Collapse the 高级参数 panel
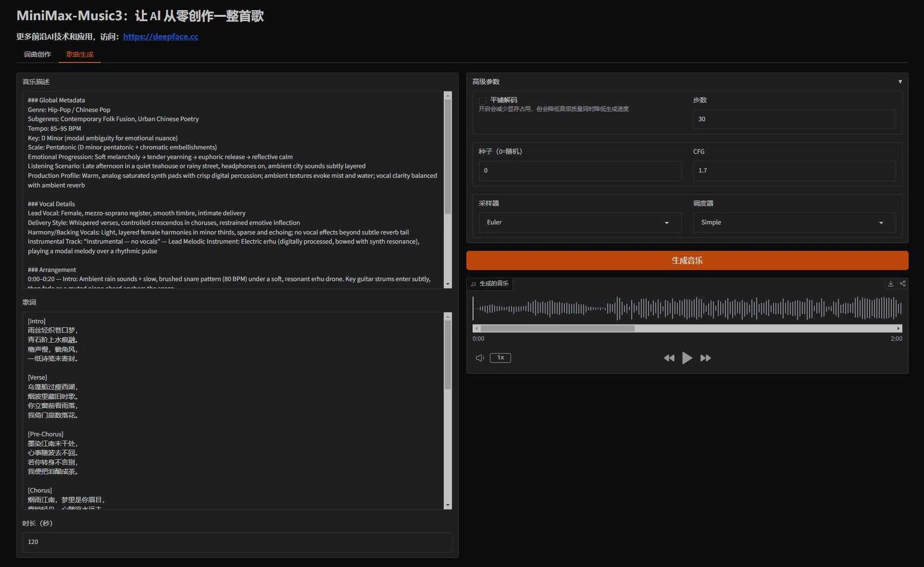This screenshot has height=567, width=924. click(900, 82)
